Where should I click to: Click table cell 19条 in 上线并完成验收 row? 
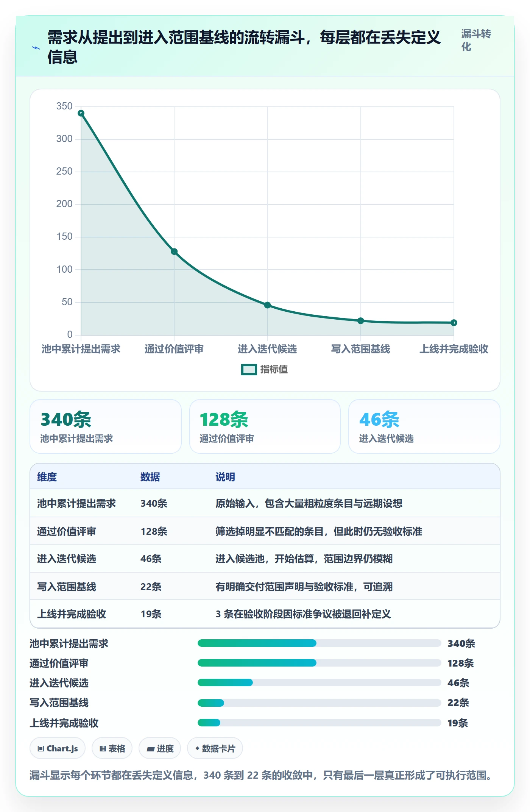pos(151,614)
